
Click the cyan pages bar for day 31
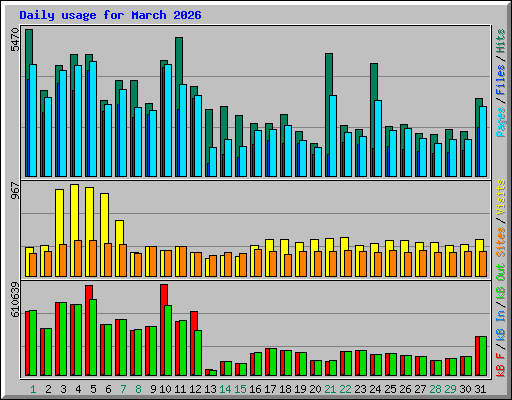coord(483,141)
